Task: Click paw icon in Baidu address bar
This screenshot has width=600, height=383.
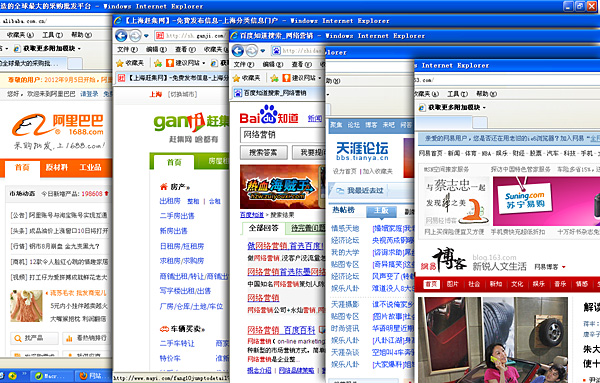Action: coord(276,51)
